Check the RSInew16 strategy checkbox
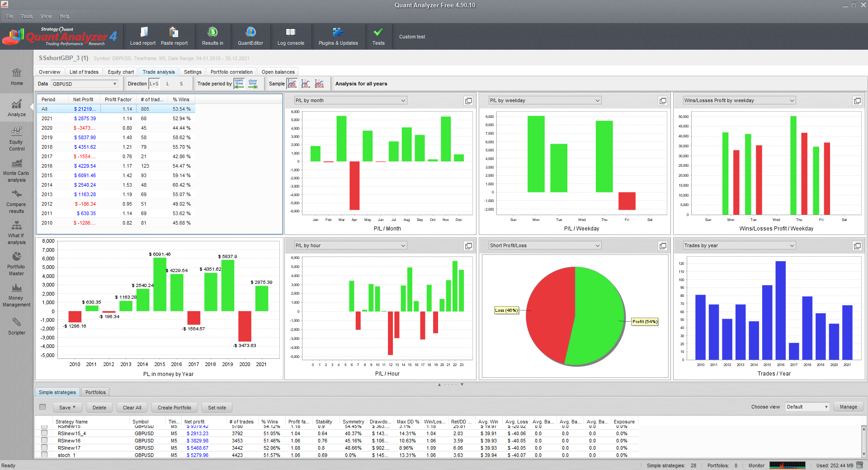The width and height of the screenshot is (868, 470). point(44,441)
